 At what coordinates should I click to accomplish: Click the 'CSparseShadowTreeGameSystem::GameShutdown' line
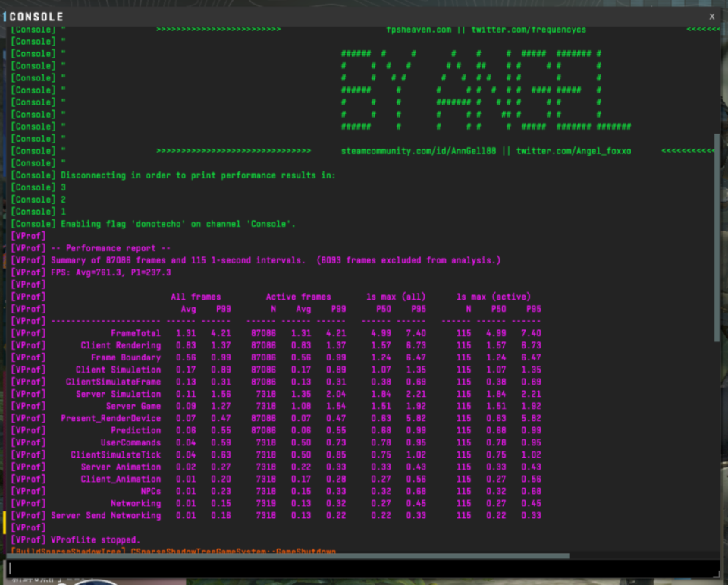(233, 551)
